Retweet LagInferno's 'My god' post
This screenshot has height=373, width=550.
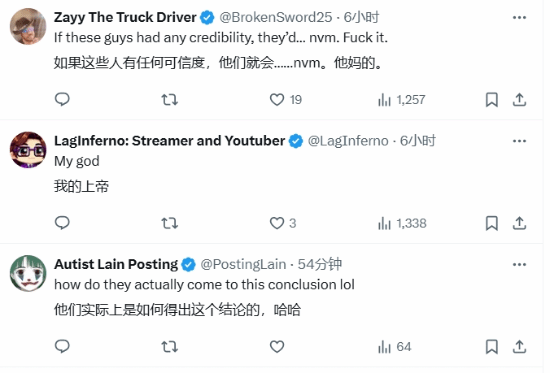pyautogui.click(x=169, y=223)
